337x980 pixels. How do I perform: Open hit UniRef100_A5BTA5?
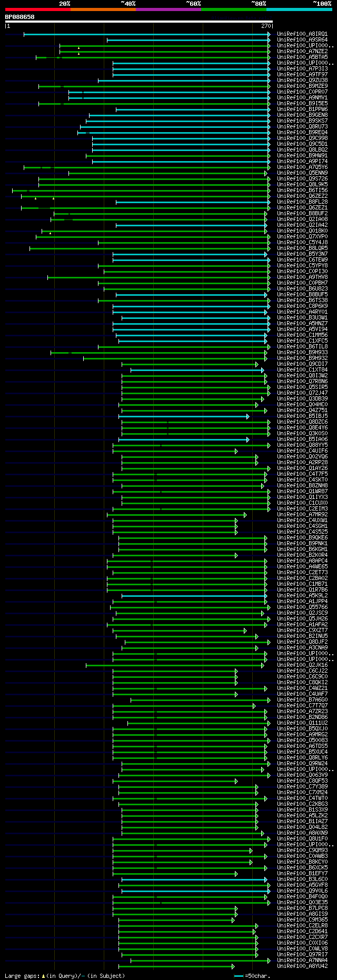click(302, 57)
